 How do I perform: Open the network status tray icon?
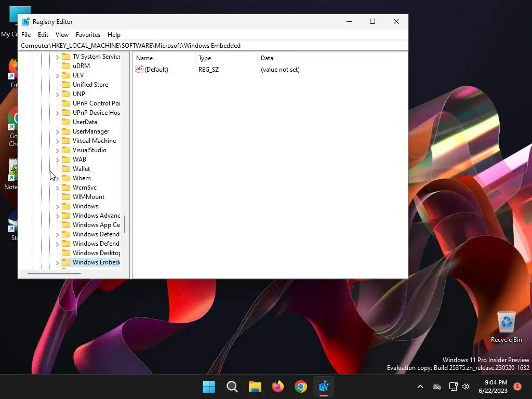pos(453,387)
